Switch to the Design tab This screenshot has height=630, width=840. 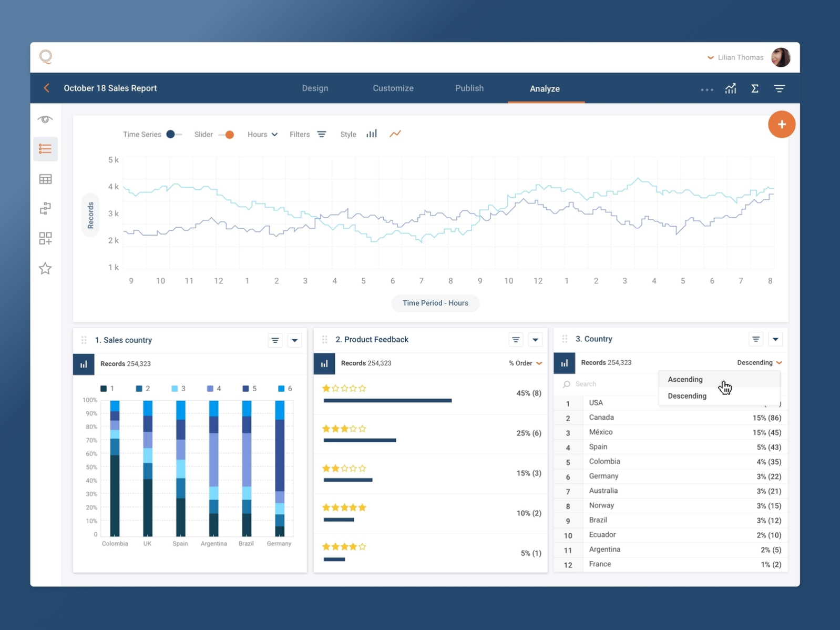click(x=315, y=88)
